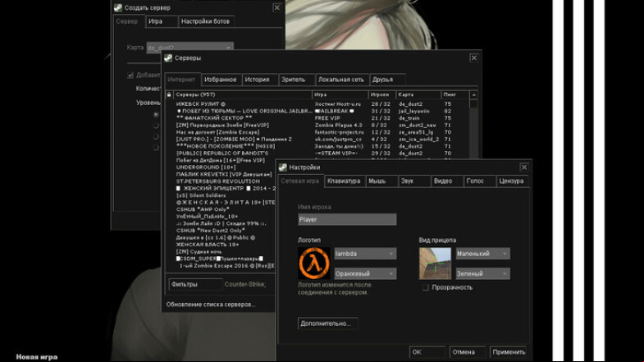Select the ПАБЛИК KREVETKI server row
Image resolution: width=644 pixels, height=362 pixels.
(x=221, y=175)
